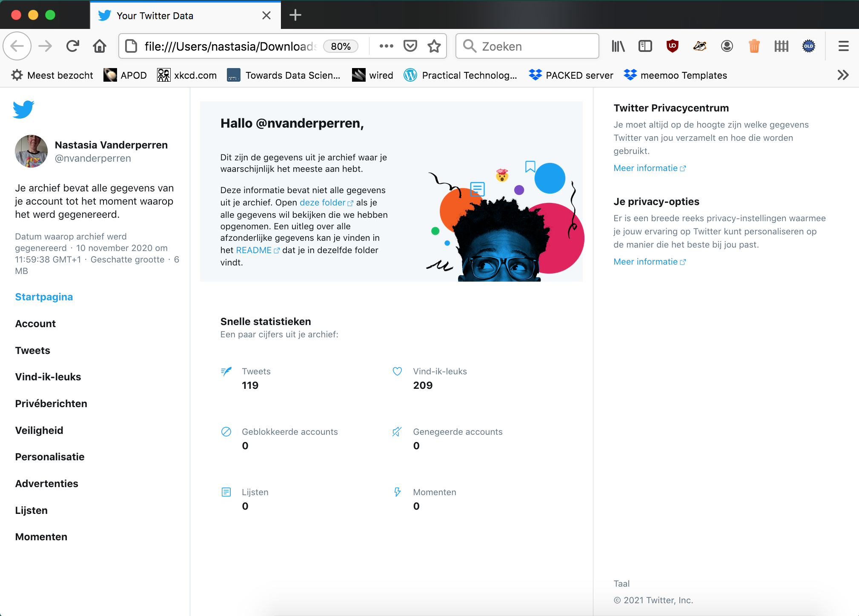Click the uBlock Origin shield icon
The width and height of the screenshot is (859, 616).
(x=672, y=46)
